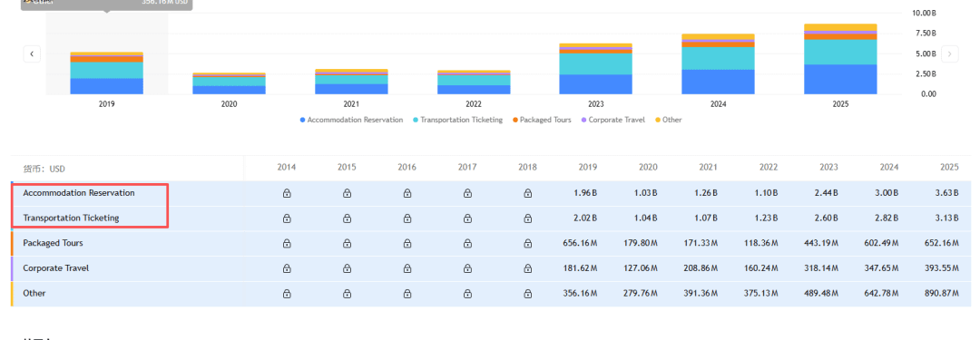Click the 890.87M Other 2025 value
This screenshot has height=340, width=980.
[x=941, y=294]
